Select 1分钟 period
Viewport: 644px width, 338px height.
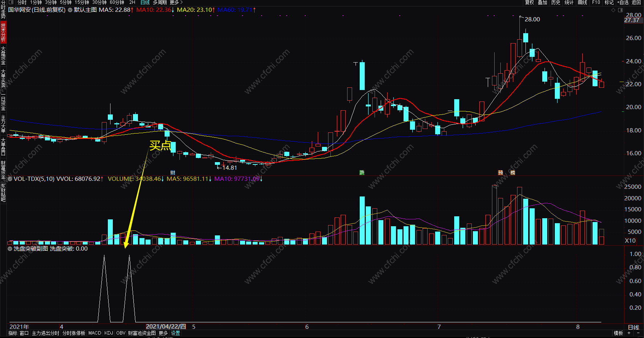point(36,2)
